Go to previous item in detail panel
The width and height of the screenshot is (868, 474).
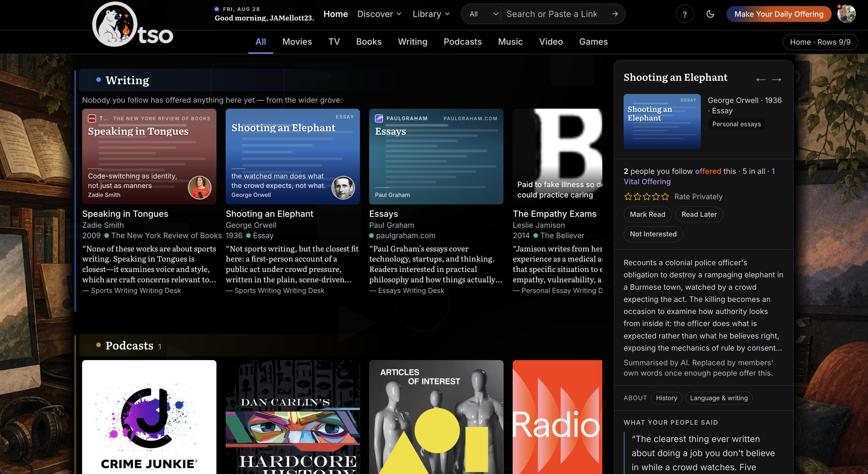click(x=761, y=79)
